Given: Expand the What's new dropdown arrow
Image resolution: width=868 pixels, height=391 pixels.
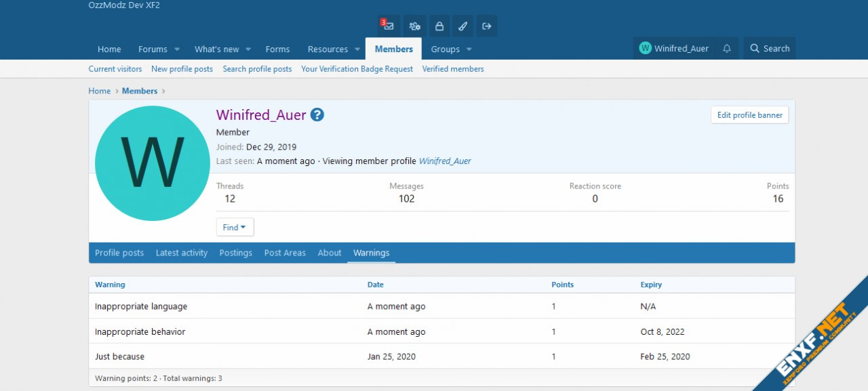Looking at the screenshot, I should pos(248,49).
